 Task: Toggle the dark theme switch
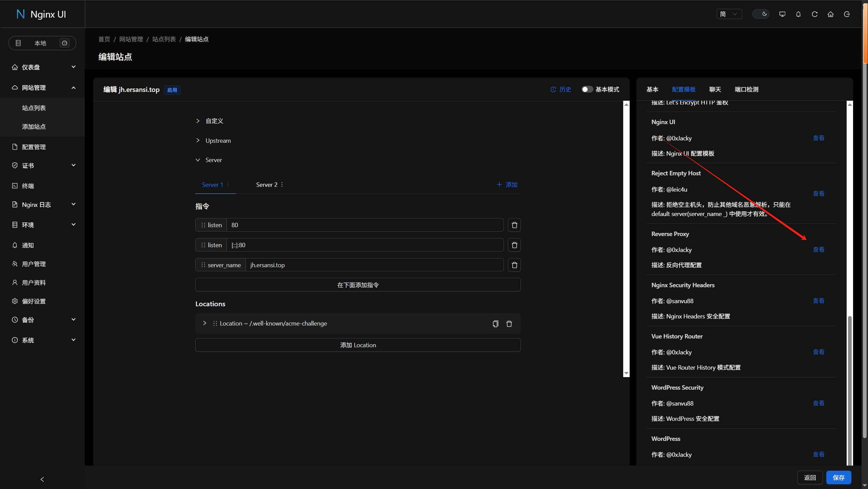[x=761, y=14]
